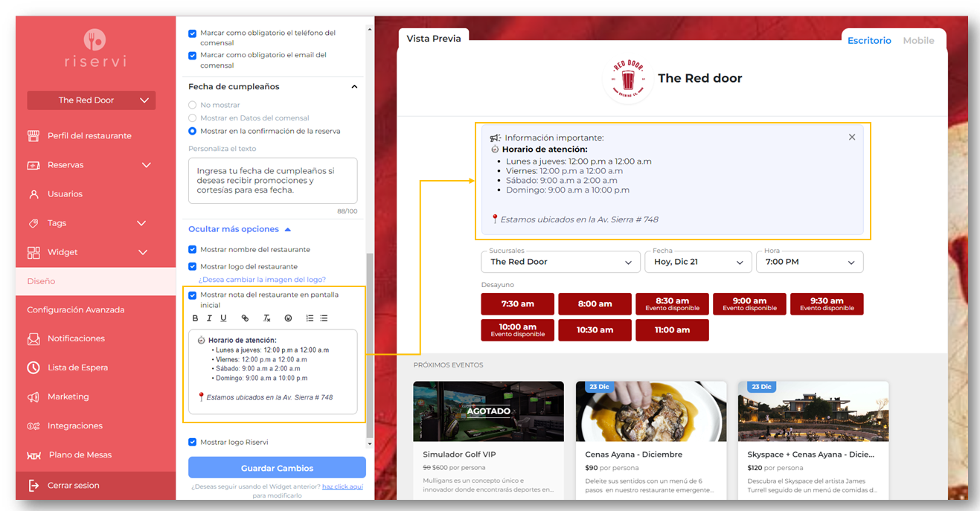Click the megaphone icon in the info banner
The width and height of the screenshot is (980, 511).
(x=495, y=138)
